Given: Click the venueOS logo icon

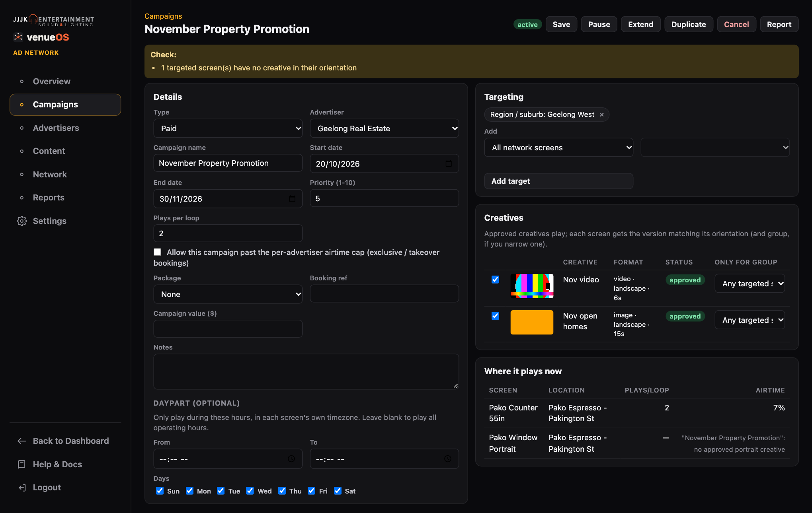Looking at the screenshot, I should (x=18, y=37).
